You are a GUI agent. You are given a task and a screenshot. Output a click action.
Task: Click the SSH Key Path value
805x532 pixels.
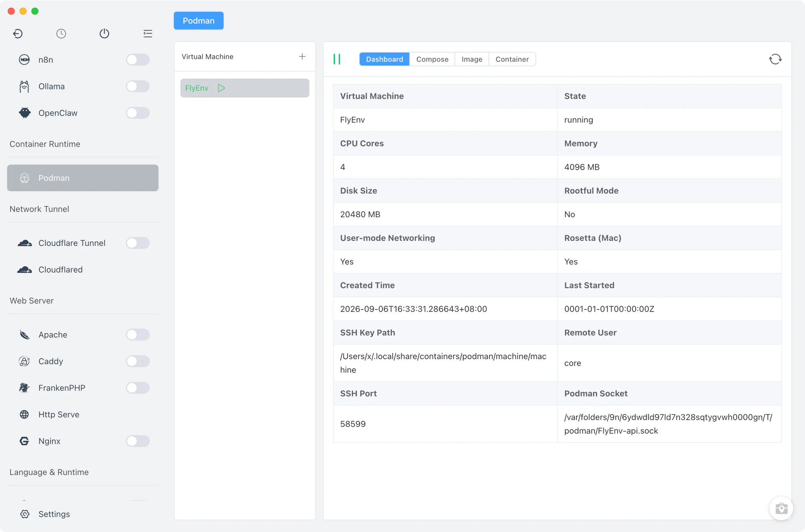pos(443,363)
